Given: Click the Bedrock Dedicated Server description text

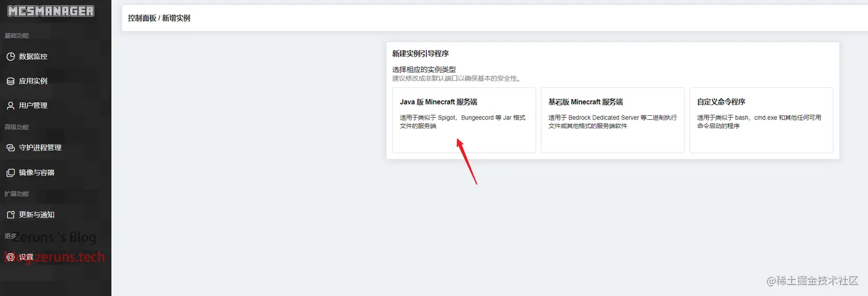Looking at the screenshot, I should pos(613,122).
